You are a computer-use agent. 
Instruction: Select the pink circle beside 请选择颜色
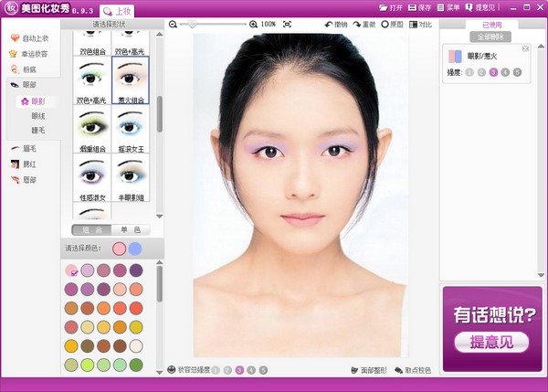[x=119, y=249]
